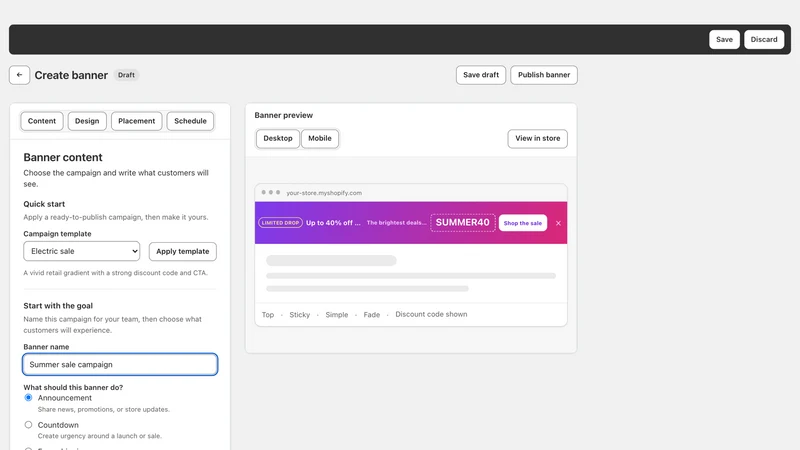
Task: Click Save in the top dark bar
Action: (x=724, y=39)
